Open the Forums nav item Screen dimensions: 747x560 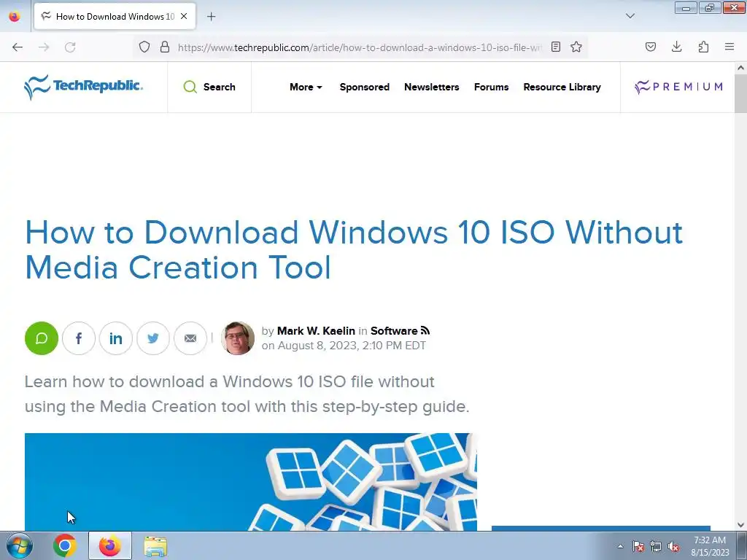pyautogui.click(x=491, y=87)
